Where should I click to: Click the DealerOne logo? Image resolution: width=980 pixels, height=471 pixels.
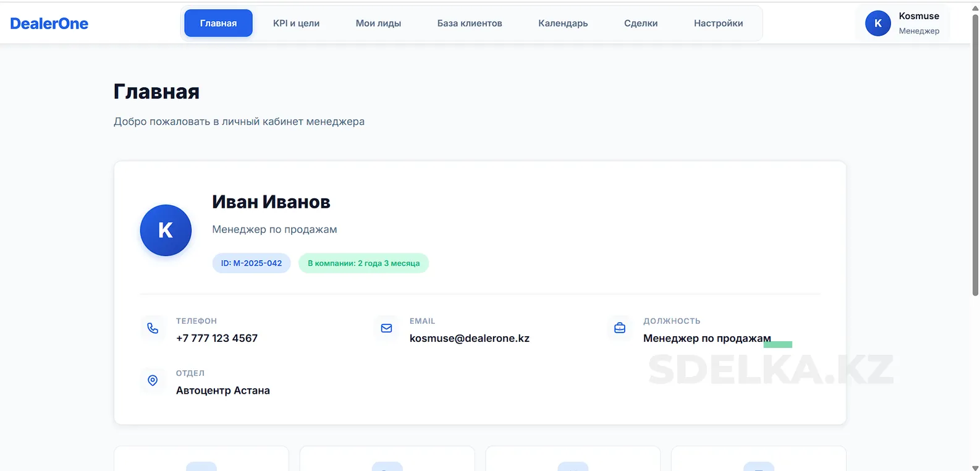coord(49,23)
